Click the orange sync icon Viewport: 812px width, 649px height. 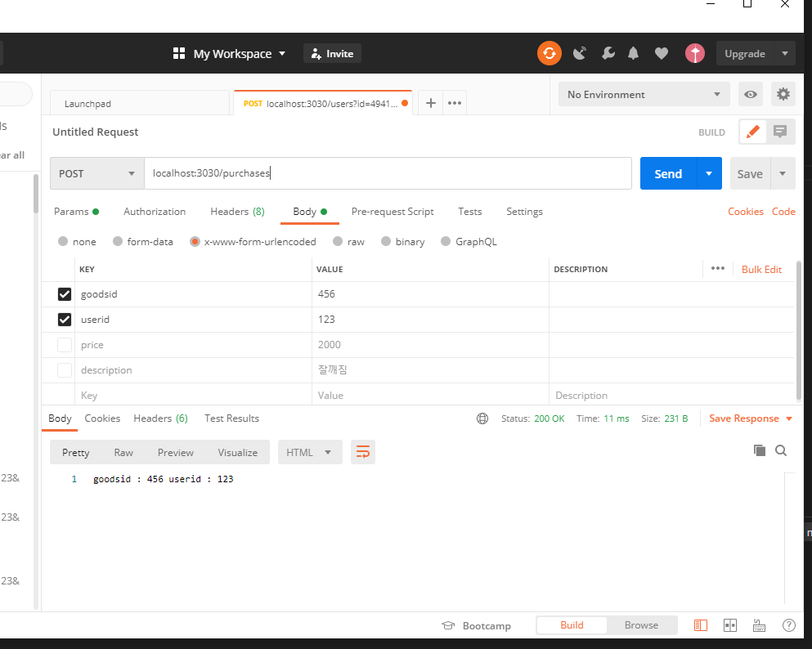(x=549, y=53)
